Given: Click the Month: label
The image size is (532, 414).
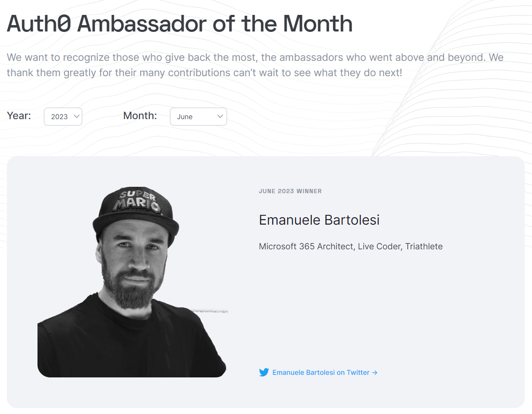Looking at the screenshot, I should point(140,116).
